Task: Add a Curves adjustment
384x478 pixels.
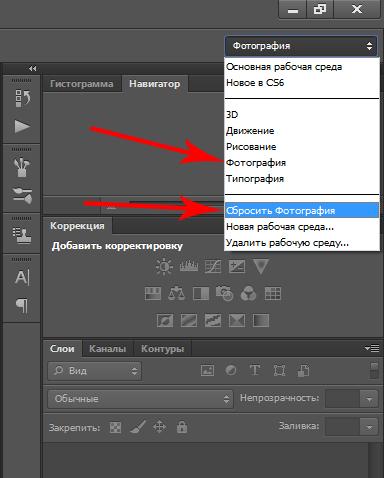Action: [213, 267]
